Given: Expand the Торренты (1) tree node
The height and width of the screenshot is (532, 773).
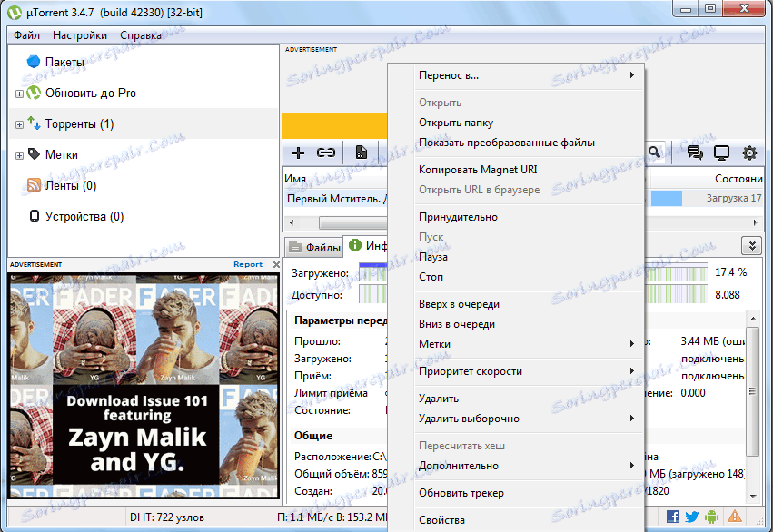Looking at the screenshot, I should click(19, 124).
